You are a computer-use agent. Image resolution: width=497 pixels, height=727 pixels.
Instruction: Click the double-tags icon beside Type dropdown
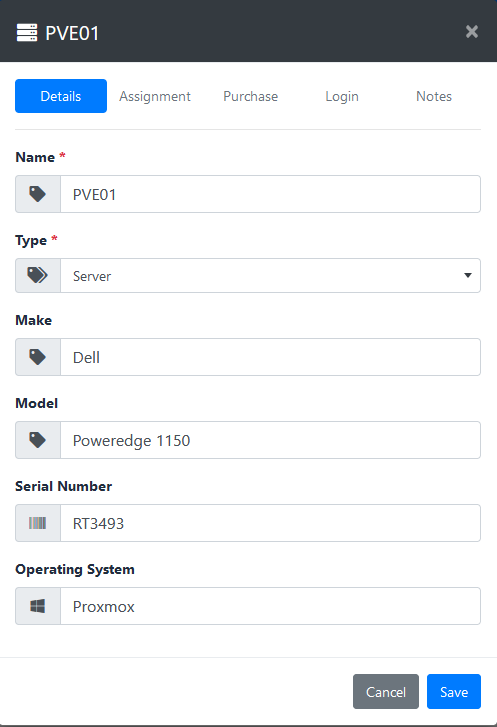tap(38, 275)
